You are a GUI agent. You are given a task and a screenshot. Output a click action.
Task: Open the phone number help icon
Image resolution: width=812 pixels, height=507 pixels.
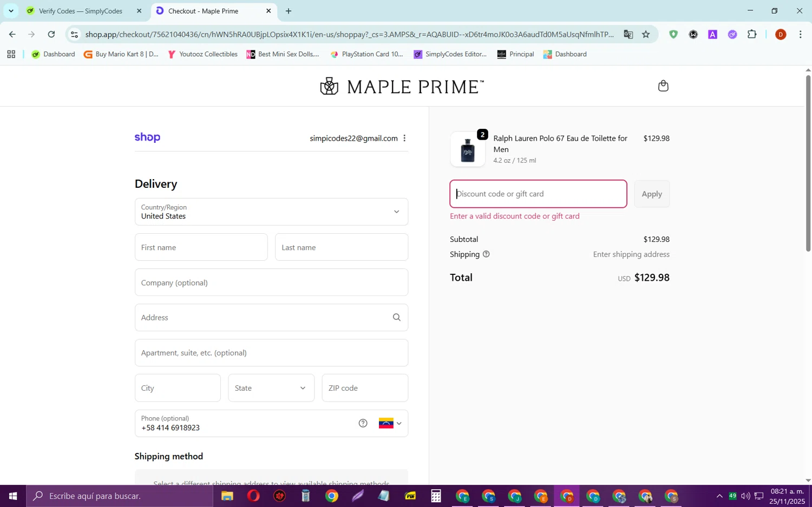point(363,423)
